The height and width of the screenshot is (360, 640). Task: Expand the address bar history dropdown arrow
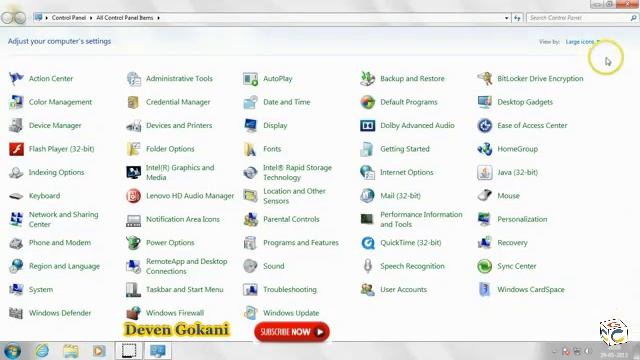pos(507,18)
